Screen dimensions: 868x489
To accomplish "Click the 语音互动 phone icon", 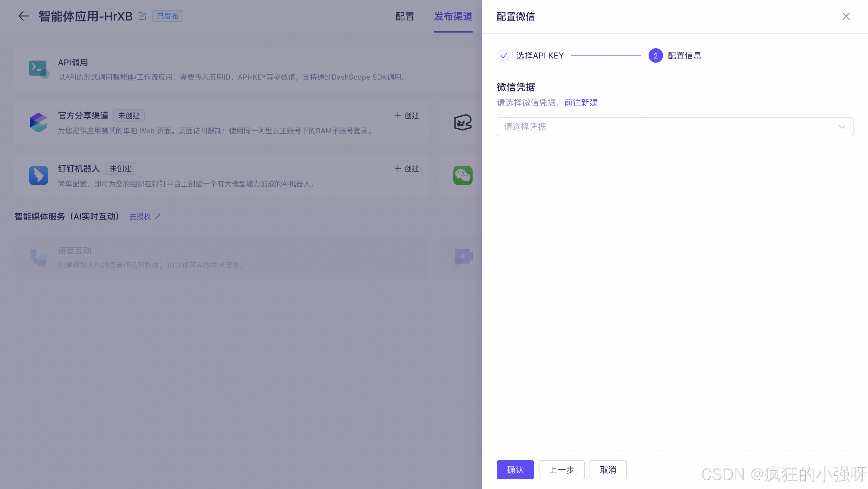I will coord(38,257).
